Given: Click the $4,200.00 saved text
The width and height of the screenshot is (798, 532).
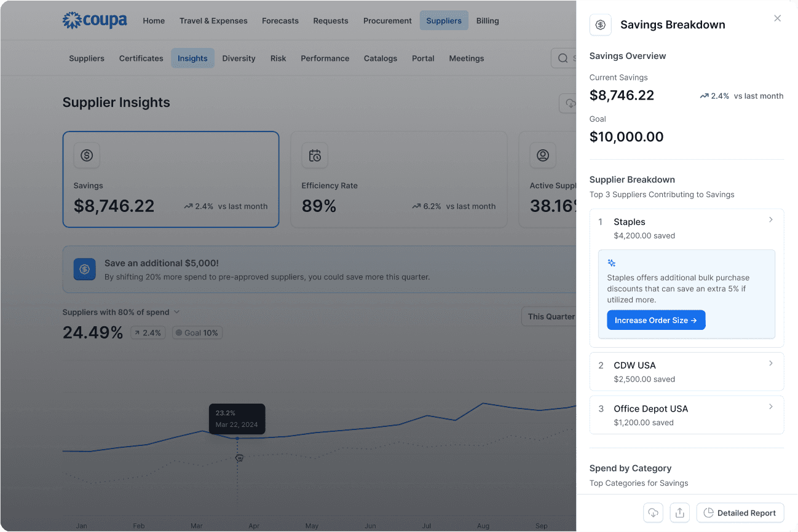Looking at the screenshot, I should (644, 236).
